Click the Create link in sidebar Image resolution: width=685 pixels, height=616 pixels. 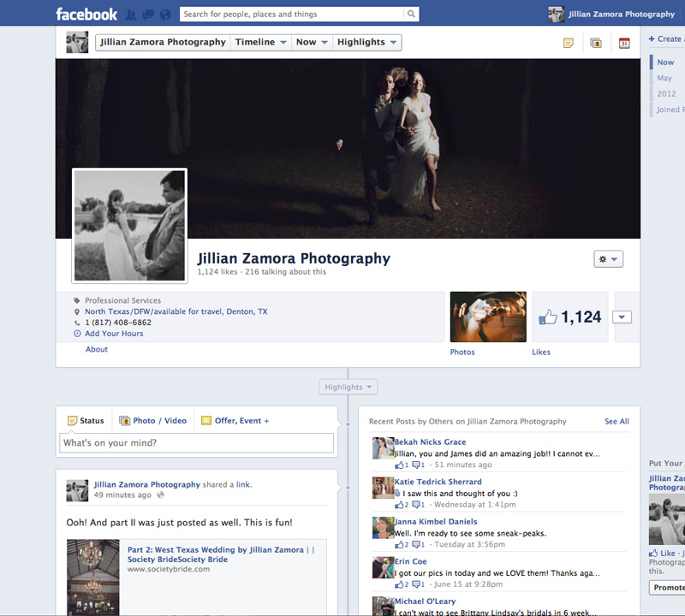(667, 38)
